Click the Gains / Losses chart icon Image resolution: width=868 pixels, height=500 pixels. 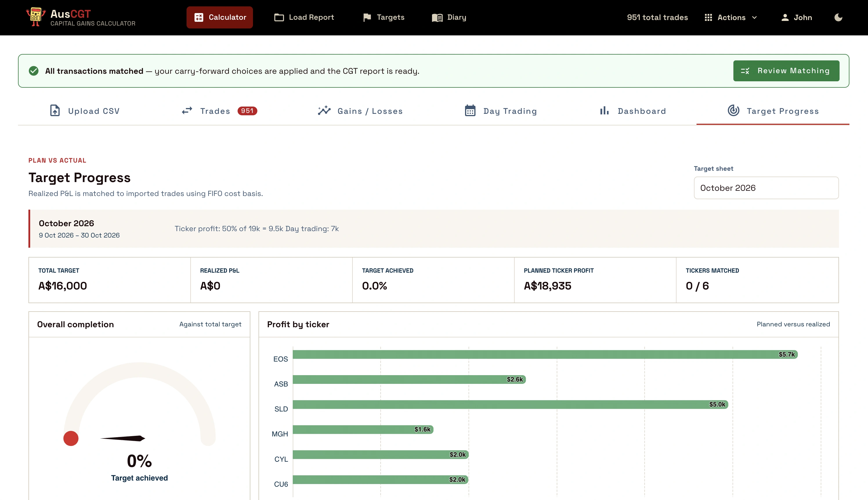click(x=324, y=111)
